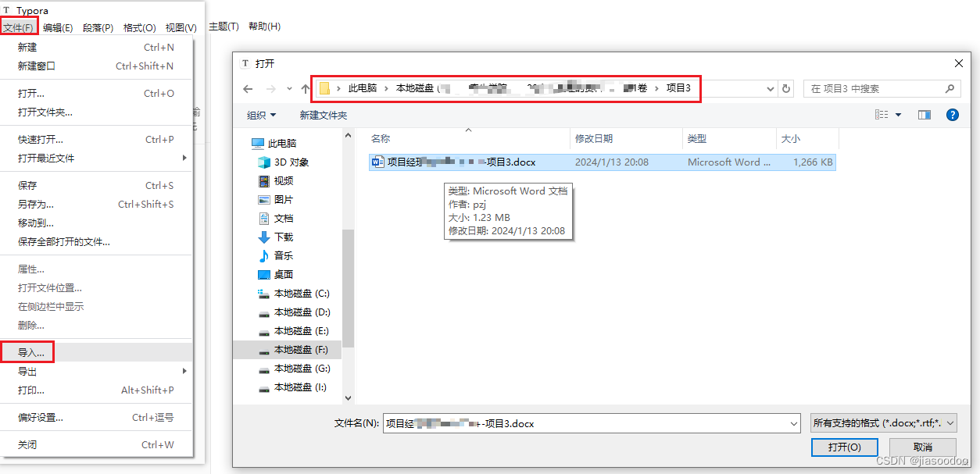The image size is (980, 474).
Task: Click the back navigation arrow in the Open dialog
Action: (248, 89)
